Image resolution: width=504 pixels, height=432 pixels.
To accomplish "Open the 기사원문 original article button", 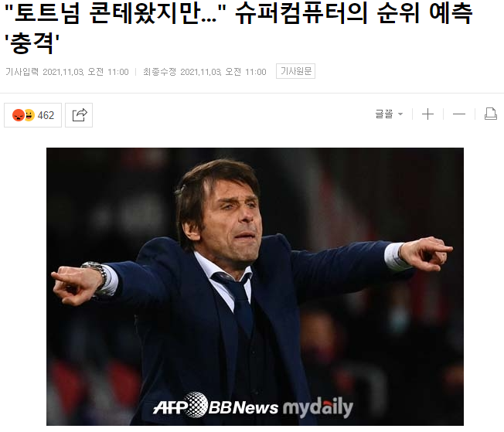I will pyautogui.click(x=296, y=71).
